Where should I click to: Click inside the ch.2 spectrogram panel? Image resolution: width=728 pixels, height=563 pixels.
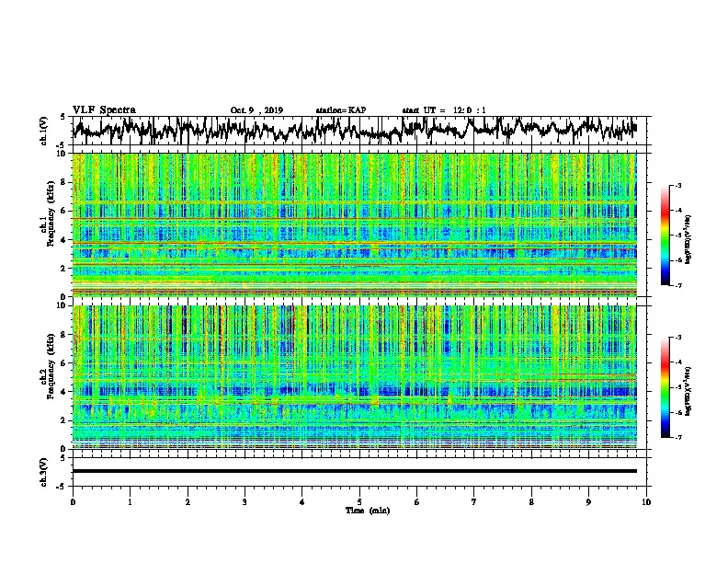click(x=354, y=377)
